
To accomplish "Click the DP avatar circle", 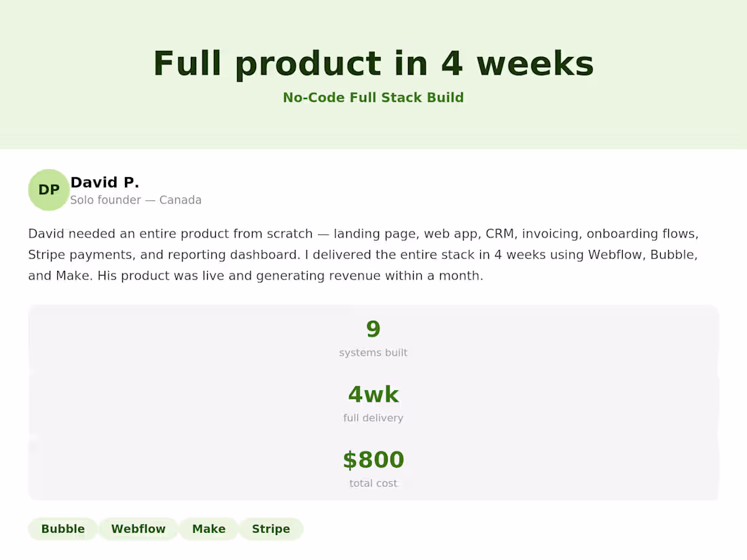I will click(49, 190).
